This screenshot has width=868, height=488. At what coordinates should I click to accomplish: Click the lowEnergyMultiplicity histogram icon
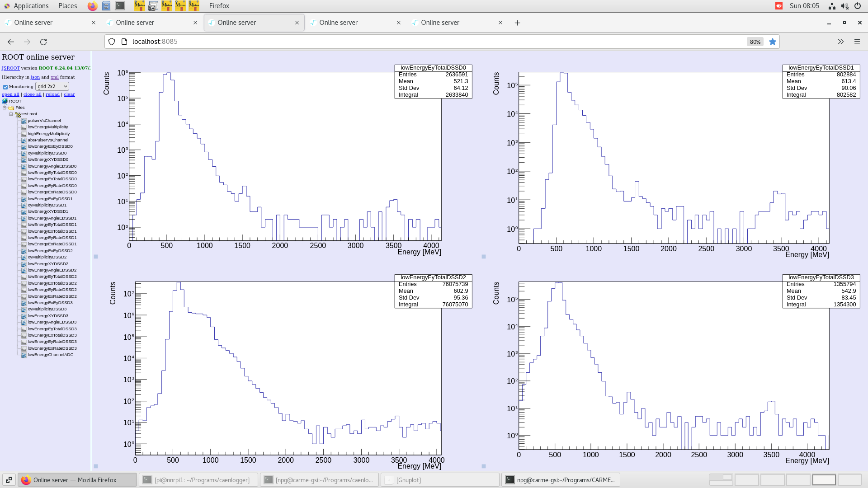coord(24,127)
